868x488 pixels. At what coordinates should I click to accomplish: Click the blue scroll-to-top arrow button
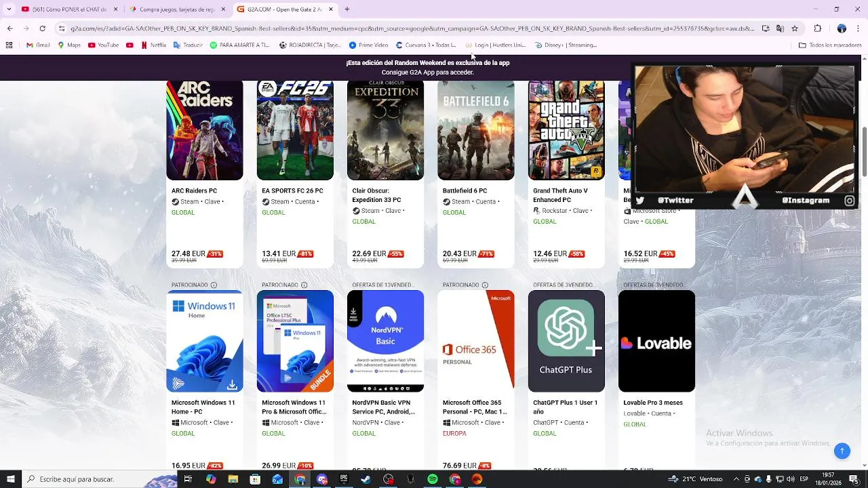[842, 451]
